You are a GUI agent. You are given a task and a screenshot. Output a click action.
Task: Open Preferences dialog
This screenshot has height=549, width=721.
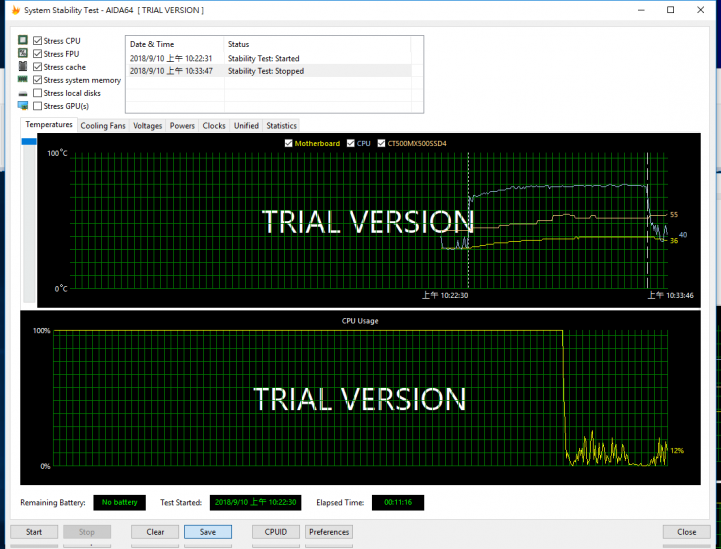coord(329,532)
